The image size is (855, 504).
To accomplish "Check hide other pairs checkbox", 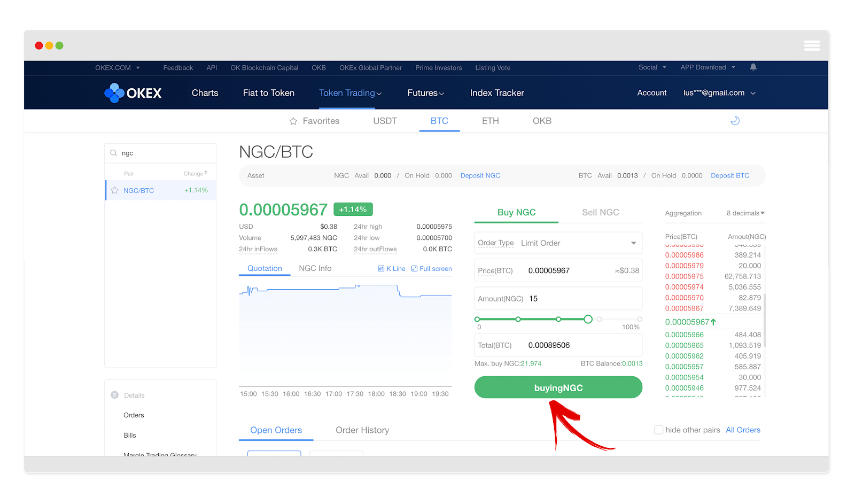I will [x=659, y=430].
